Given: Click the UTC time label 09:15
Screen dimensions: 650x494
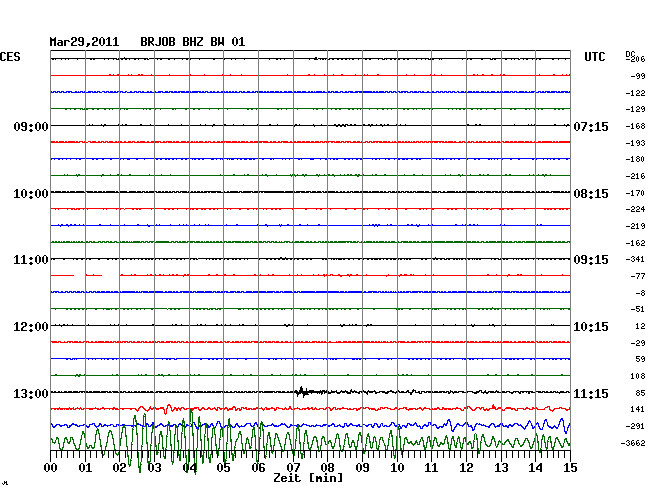Looking at the screenshot, I should click(591, 260).
